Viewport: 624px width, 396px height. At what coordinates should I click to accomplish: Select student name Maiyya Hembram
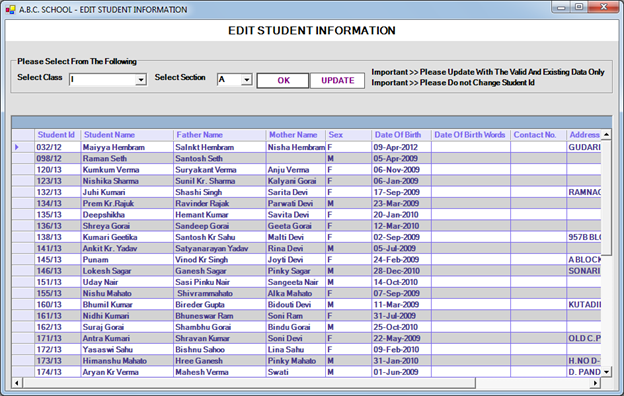pos(127,147)
